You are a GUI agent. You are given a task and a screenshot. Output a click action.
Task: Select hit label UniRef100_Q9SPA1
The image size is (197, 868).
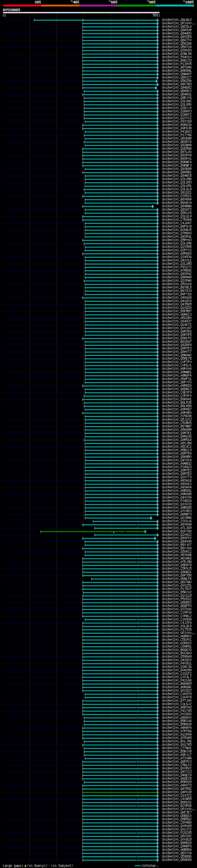176,236
